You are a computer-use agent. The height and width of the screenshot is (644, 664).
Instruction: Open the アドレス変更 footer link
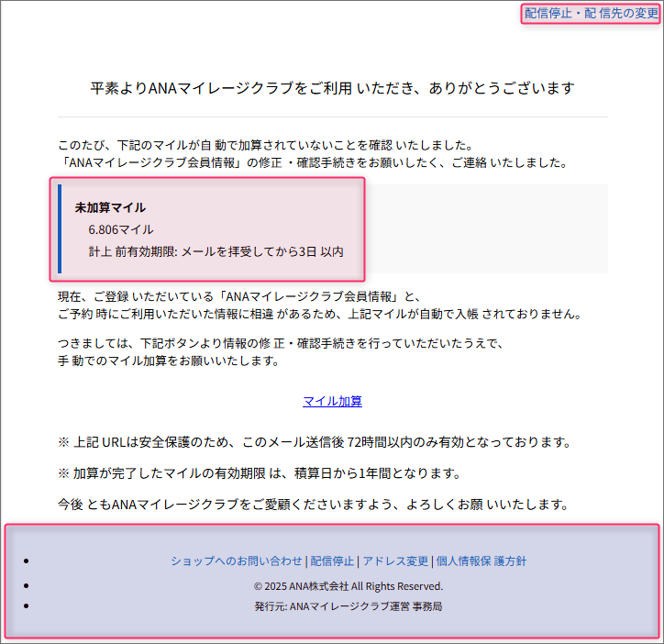coord(395,561)
